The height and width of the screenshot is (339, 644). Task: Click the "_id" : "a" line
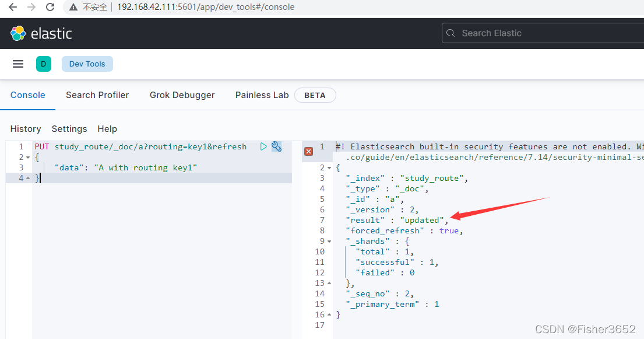pyautogui.click(x=375, y=199)
